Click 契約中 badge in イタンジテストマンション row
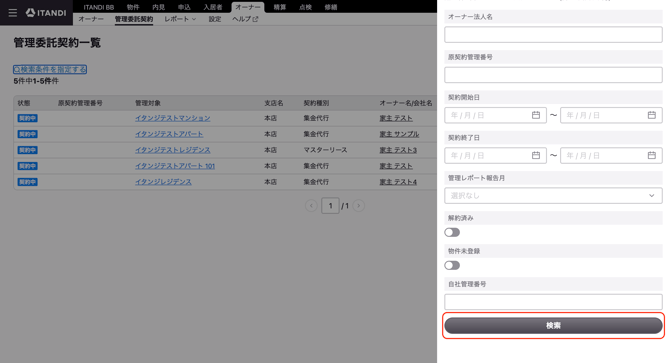The image size is (670, 363). tap(27, 118)
